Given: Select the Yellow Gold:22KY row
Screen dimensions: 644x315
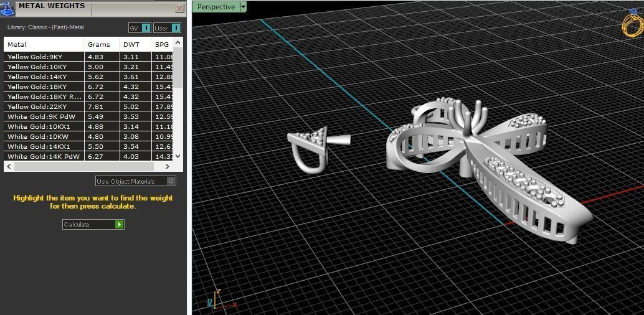Looking at the screenshot, I should coord(88,106).
